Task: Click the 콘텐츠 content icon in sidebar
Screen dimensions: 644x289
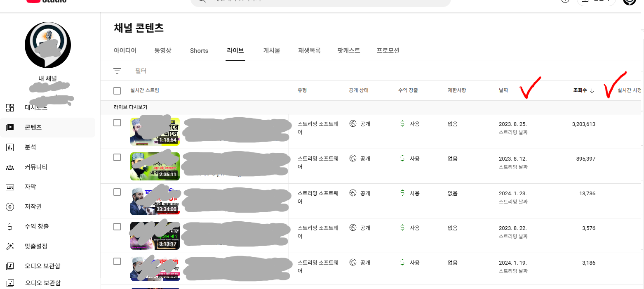Action: tap(10, 128)
